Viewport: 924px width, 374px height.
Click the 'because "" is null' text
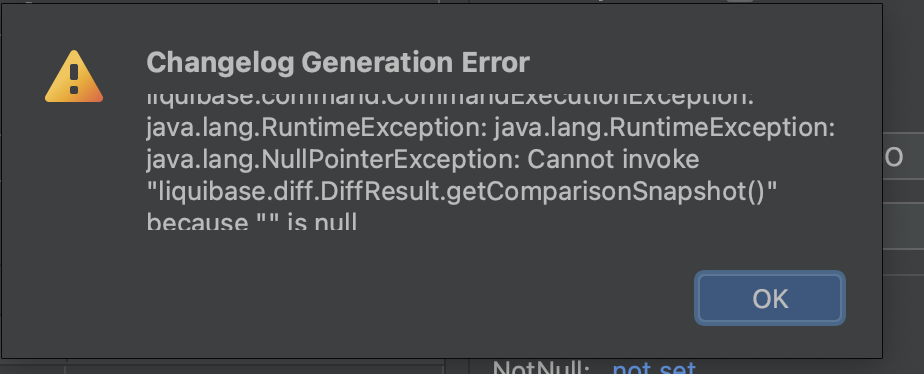pos(252,221)
